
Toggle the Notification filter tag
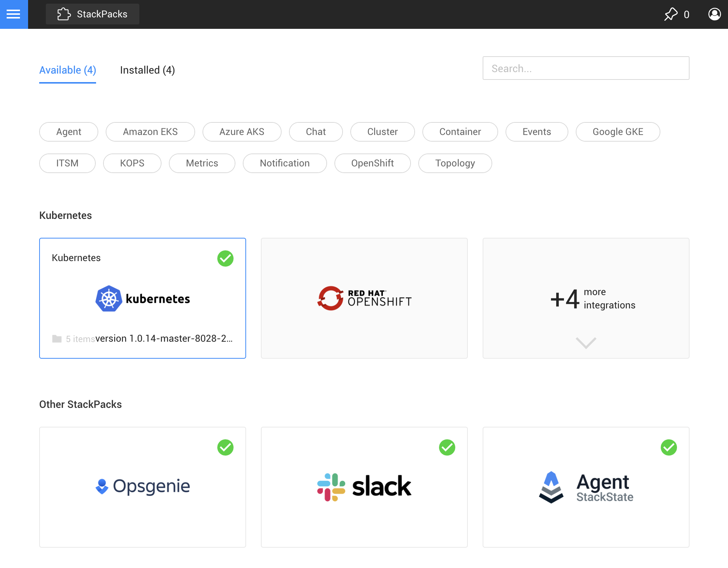tap(285, 163)
